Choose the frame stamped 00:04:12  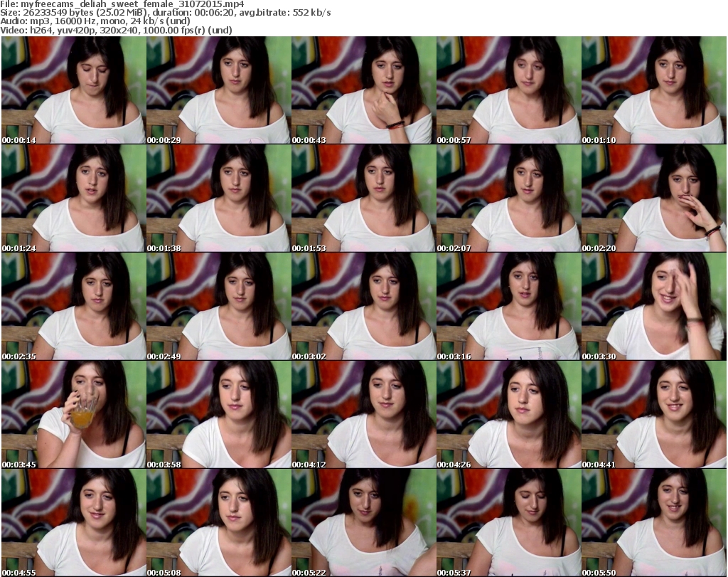tap(363, 414)
